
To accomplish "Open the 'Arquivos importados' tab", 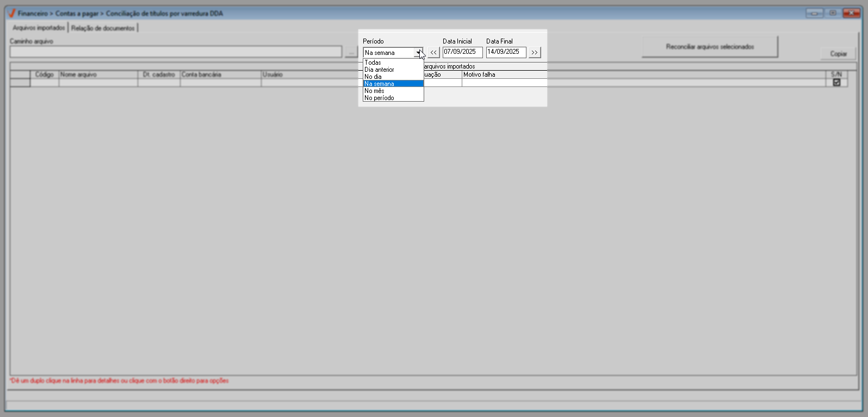I will click(39, 28).
